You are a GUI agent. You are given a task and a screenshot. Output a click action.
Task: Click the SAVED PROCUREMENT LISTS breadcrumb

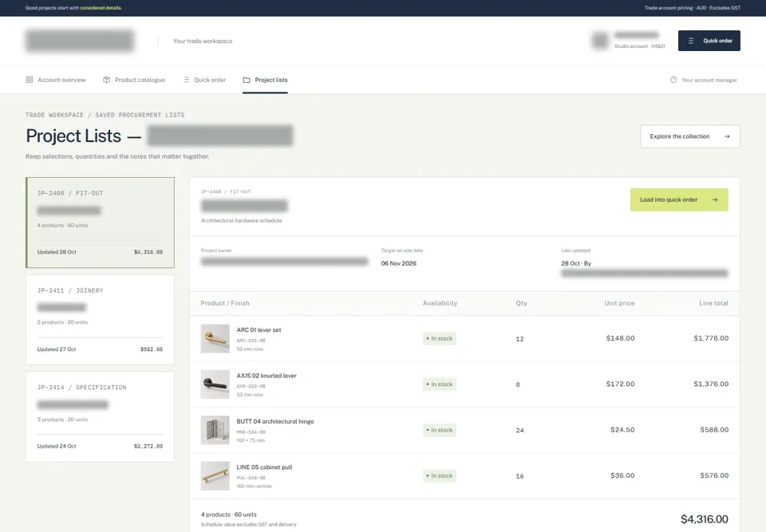pyautogui.click(x=140, y=116)
